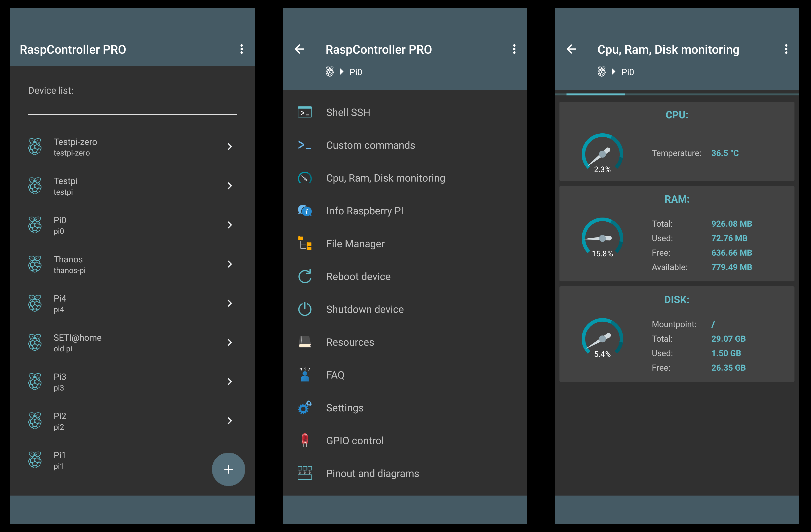Click hostname text old-pi

tap(63, 349)
